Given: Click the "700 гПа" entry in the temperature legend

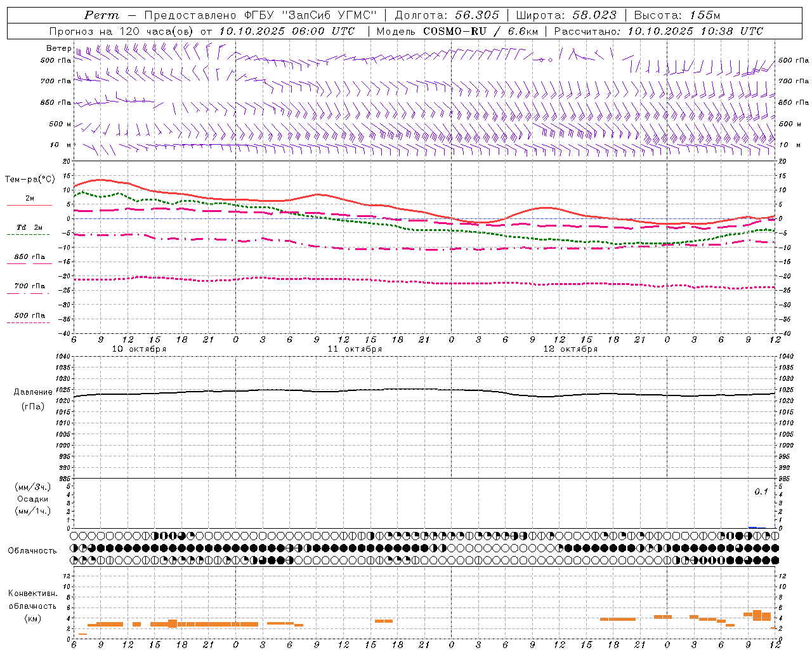Looking at the screenshot, I should click(30, 286).
